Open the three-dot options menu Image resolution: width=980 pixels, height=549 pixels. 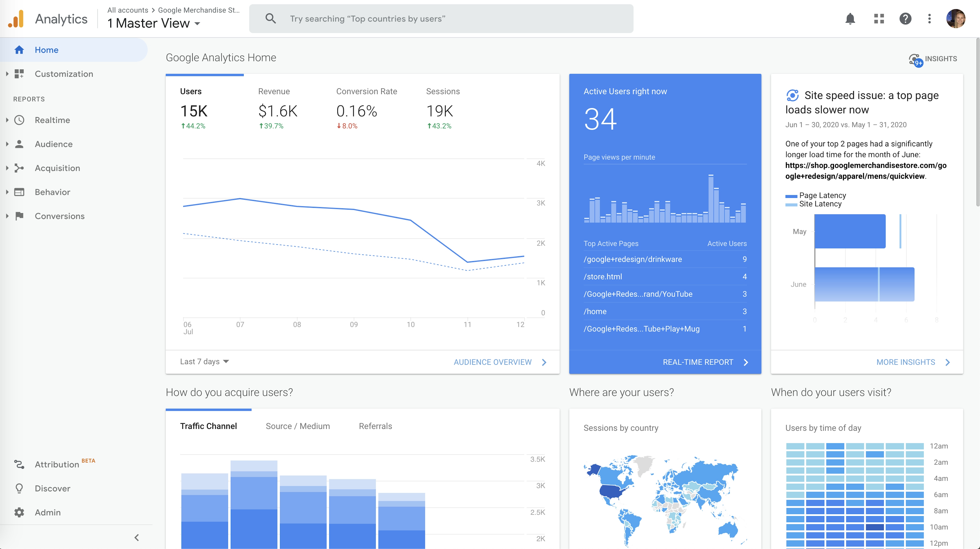929,19
